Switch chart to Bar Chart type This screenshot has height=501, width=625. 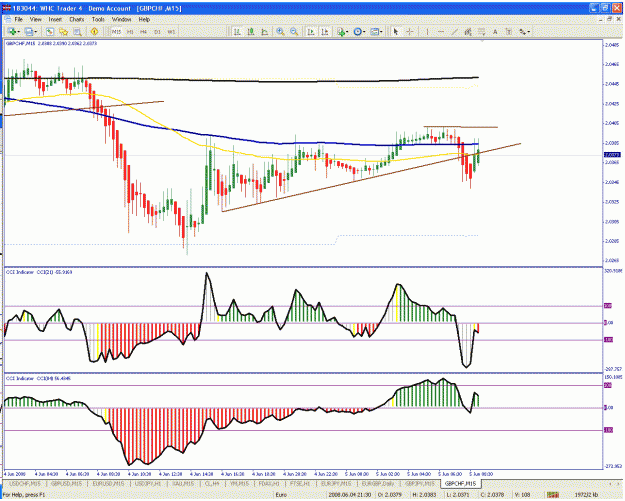(x=237, y=31)
